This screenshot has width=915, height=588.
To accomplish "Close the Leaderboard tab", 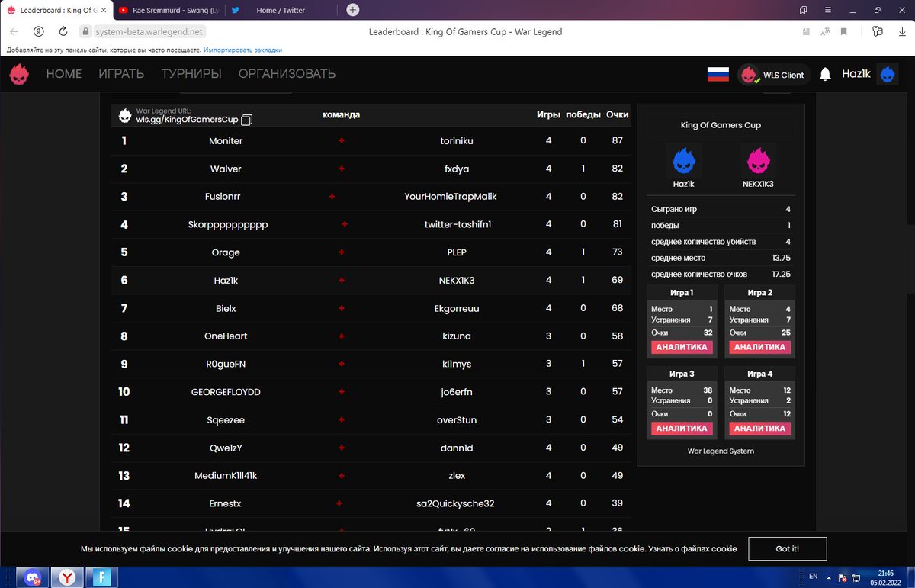I will (104, 10).
